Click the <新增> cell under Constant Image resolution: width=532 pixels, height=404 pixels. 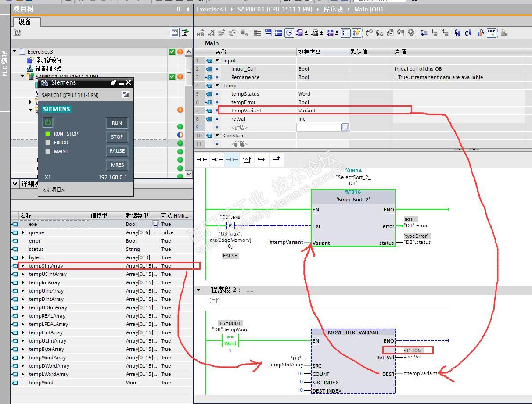(x=239, y=144)
